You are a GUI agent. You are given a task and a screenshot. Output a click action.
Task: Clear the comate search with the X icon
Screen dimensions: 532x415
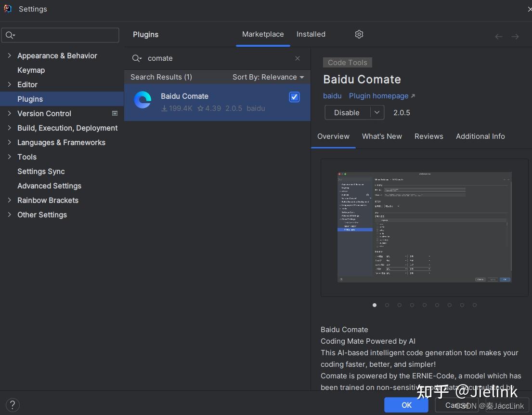297,58
